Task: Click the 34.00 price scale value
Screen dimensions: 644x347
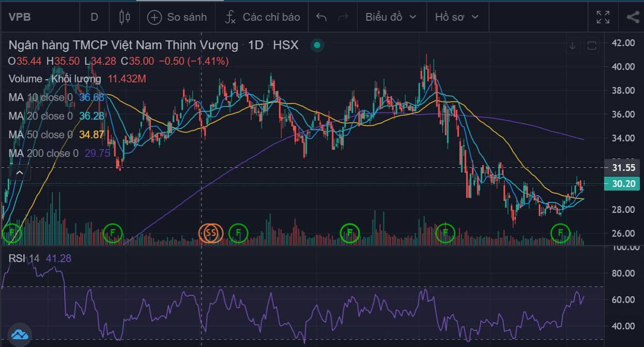Action: click(x=623, y=138)
